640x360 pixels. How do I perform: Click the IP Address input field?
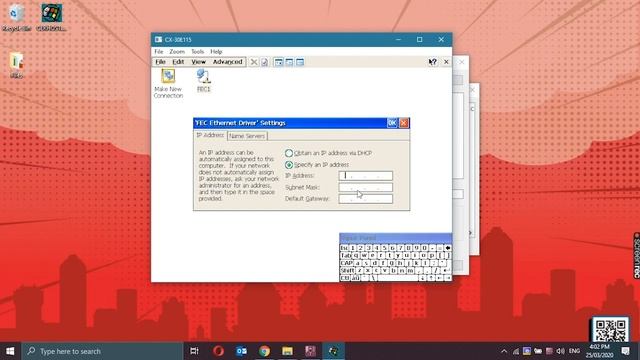pos(365,176)
